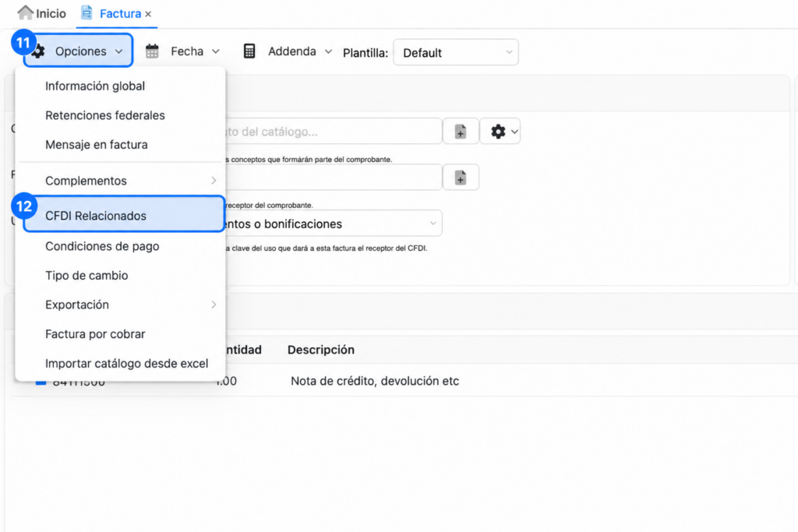Open the Plantilla Default combo box
Viewport: 798px width, 532px height.
tap(456, 52)
